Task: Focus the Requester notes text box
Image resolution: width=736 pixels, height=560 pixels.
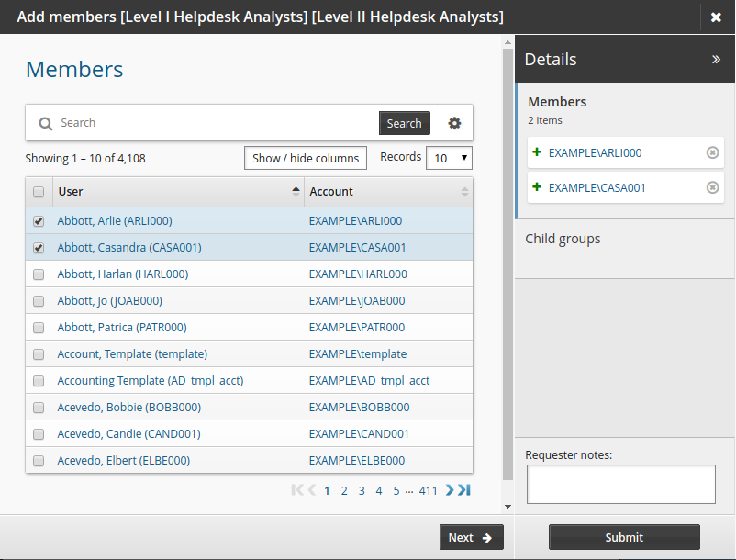Action: point(620,484)
